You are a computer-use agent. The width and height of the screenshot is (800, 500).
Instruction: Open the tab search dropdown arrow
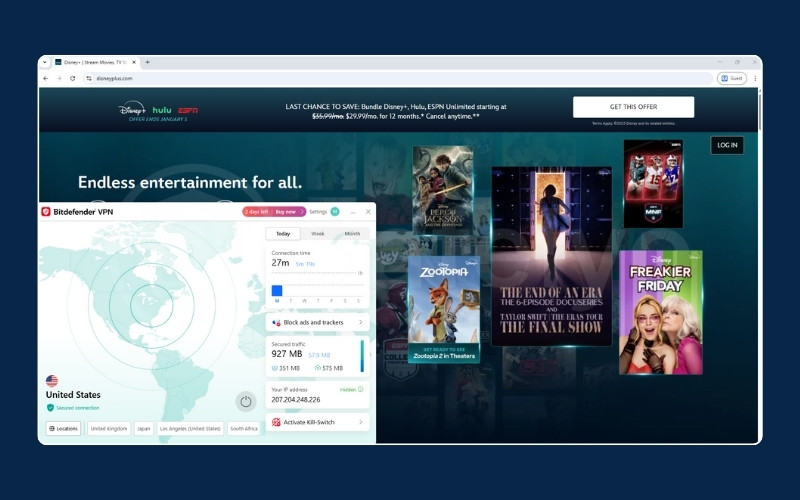point(44,62)
